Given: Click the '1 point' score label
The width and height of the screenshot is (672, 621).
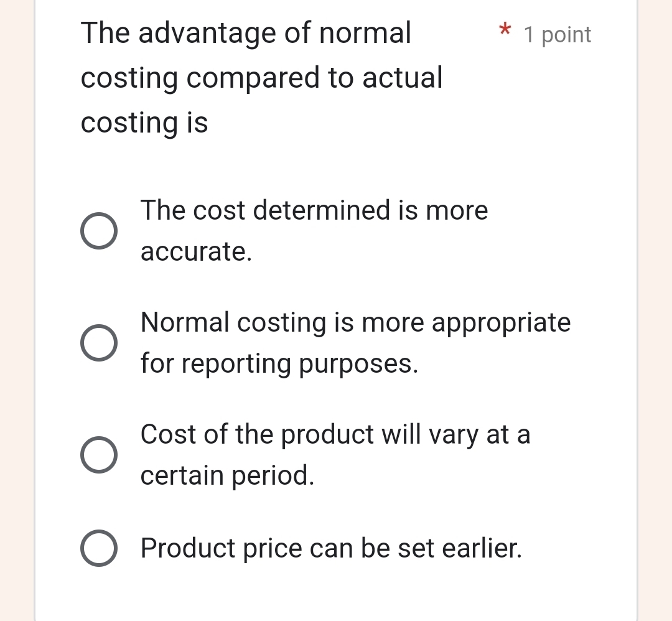Looking at the screenshot, I should [x=557, y=35].
